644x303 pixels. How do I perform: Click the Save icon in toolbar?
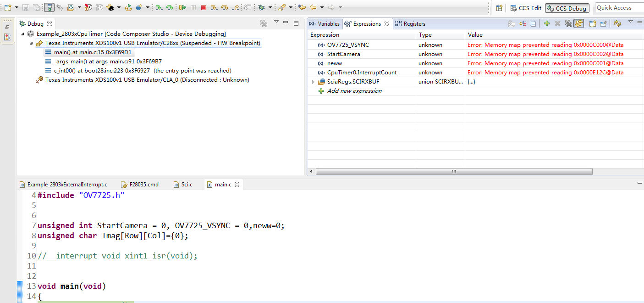(x=26, y=7)
